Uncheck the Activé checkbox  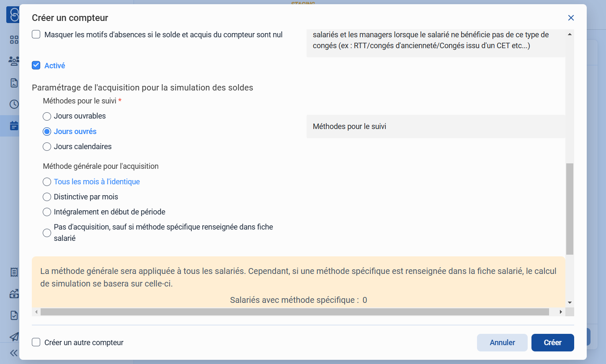[36, 65]
